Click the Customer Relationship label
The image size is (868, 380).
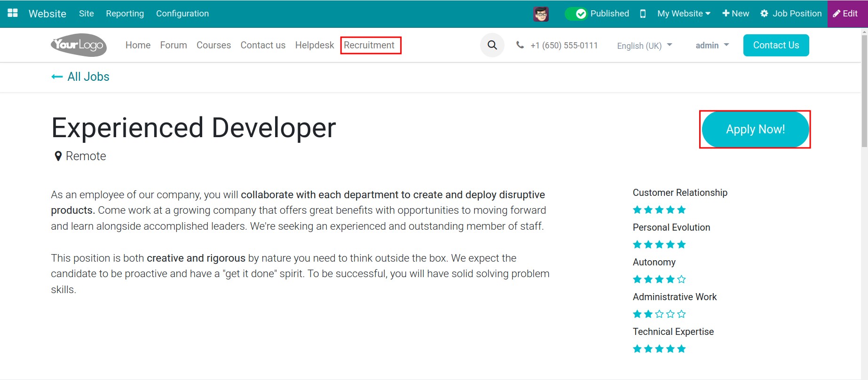(680, 193)
